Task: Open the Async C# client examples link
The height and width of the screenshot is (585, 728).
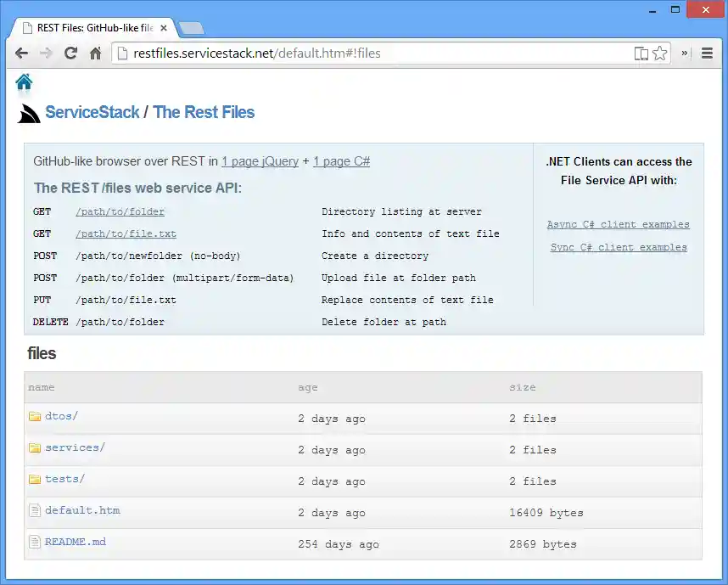Action: pos(618,225)
